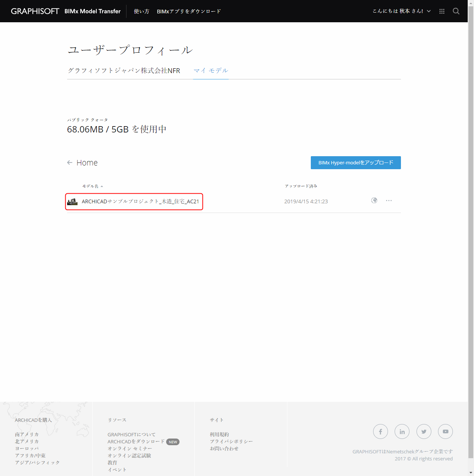Open the Facebook social icon
Viewport: 474px width, 476px height.
click(381, 431)
